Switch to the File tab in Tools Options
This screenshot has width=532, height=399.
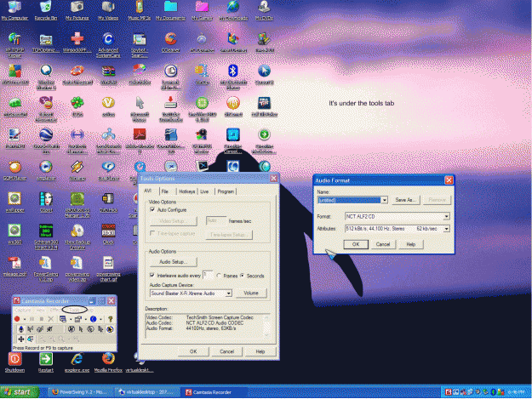pyautogui.click(x=165, y=191)
